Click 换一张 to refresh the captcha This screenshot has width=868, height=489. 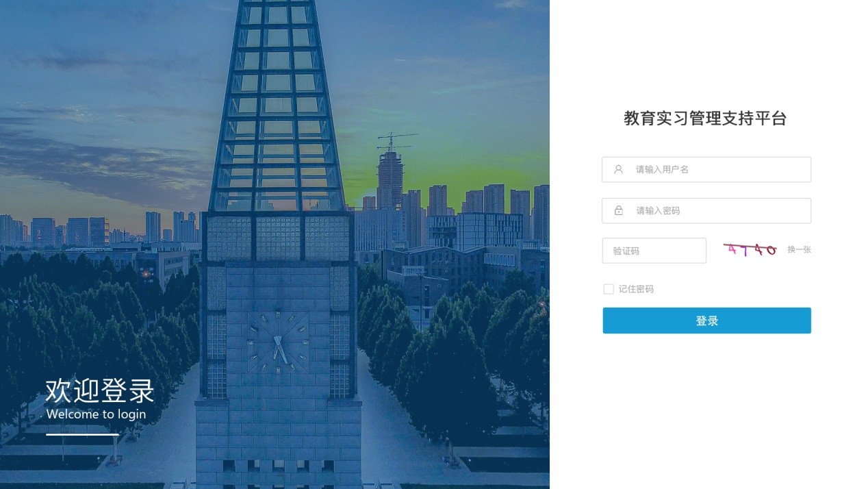pyautogui.click(x=799, y=250)
